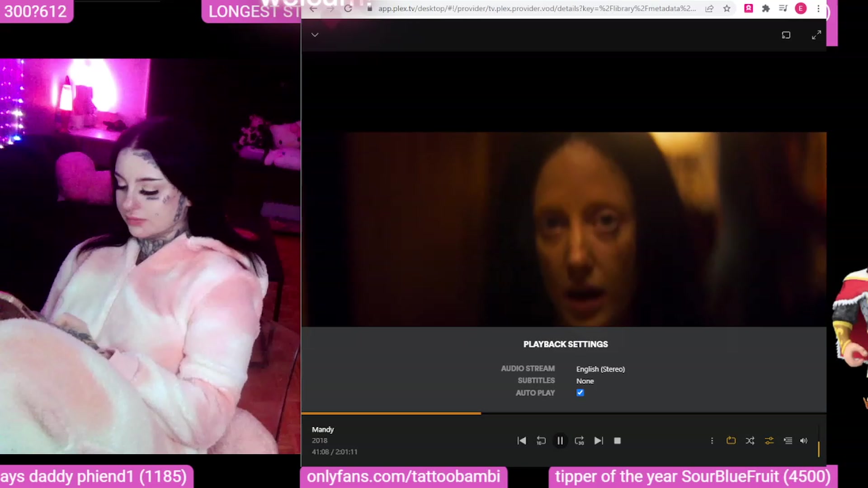Close playback settings via sliders icon
The image size is (868, 488).
(769, 441)
